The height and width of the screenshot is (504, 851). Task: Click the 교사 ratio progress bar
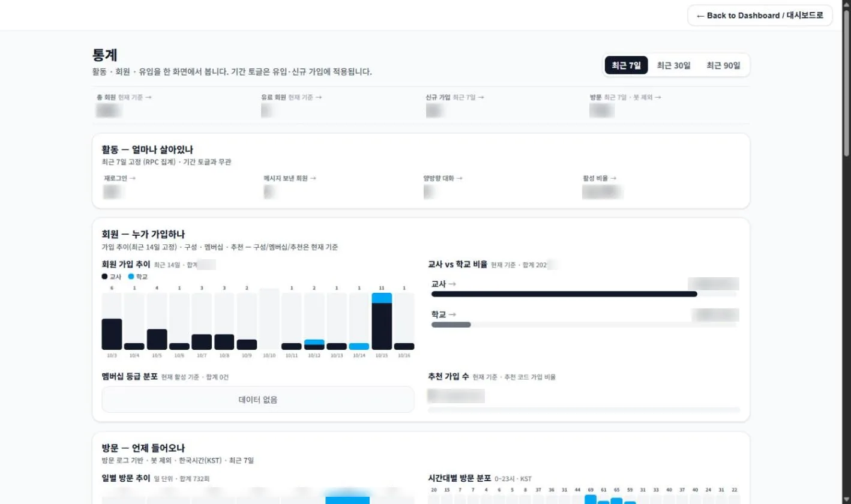(584, 294)
